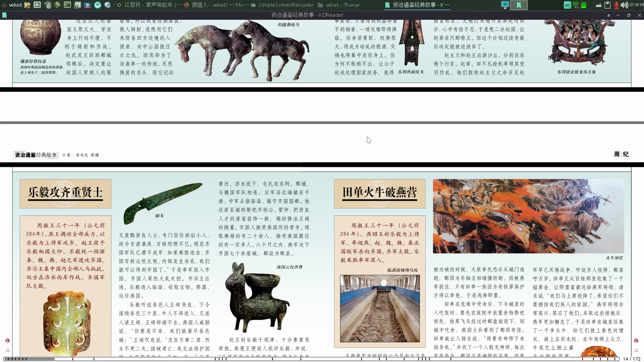Viewport: 644px width, 362px height.
Task: Click the 36° temperature tray indicator
Action: (x=567, y=5)
